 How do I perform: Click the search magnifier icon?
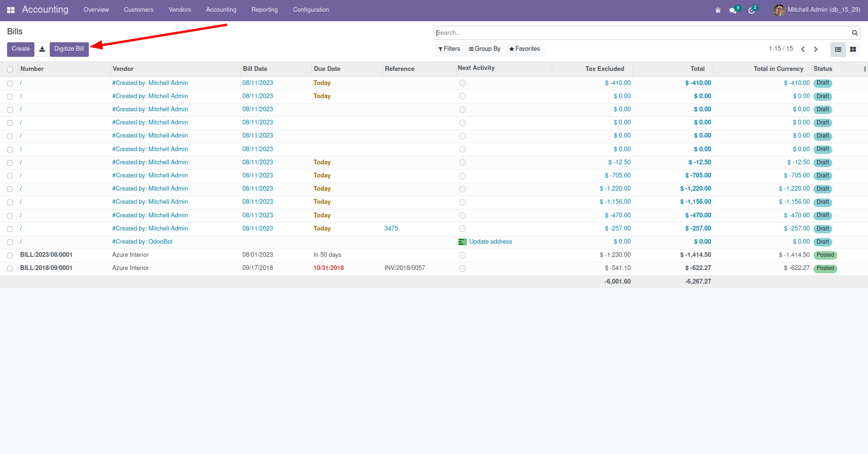coord(854,33)
